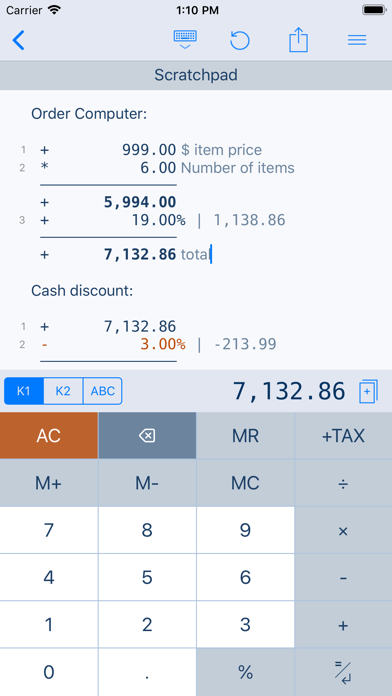Recall memory with the MR key
Image resolution: width=392 pixels, height=696 pixels.
(x=245, y=435)
